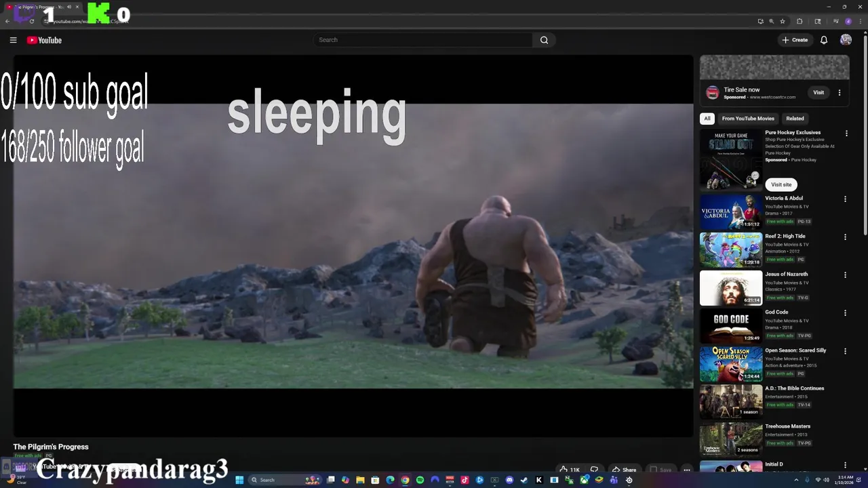The height and width of the screenshot is (488, 868).
Task: Click the video player showing the giant
Action: point(353,245)
